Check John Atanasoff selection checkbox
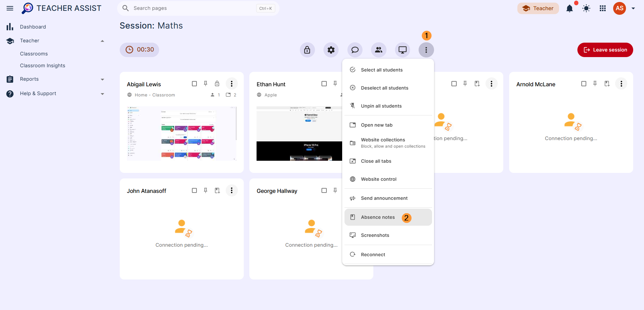This screenshot has height=310, width=644. (194, 190)
